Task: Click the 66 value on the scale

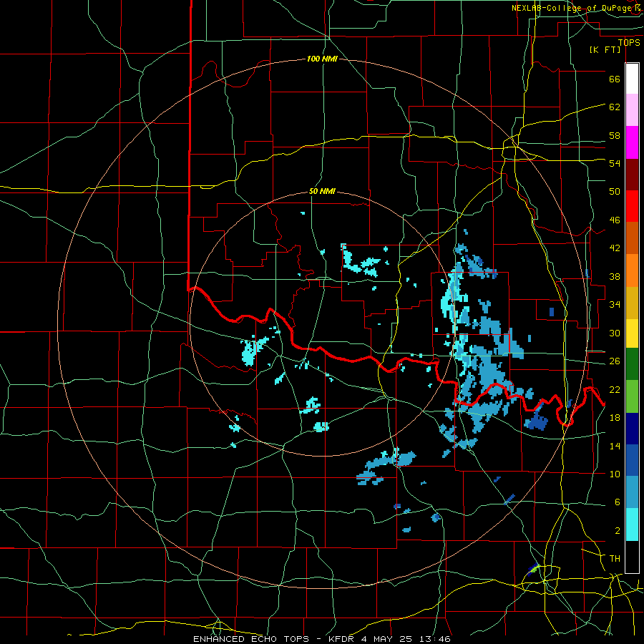Action: [615, 79]
